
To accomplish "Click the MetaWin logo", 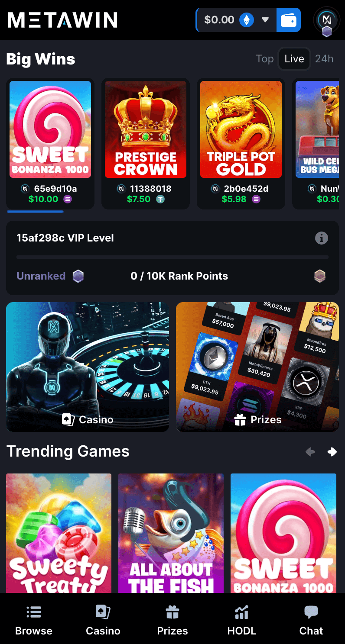I will (62, 20).
